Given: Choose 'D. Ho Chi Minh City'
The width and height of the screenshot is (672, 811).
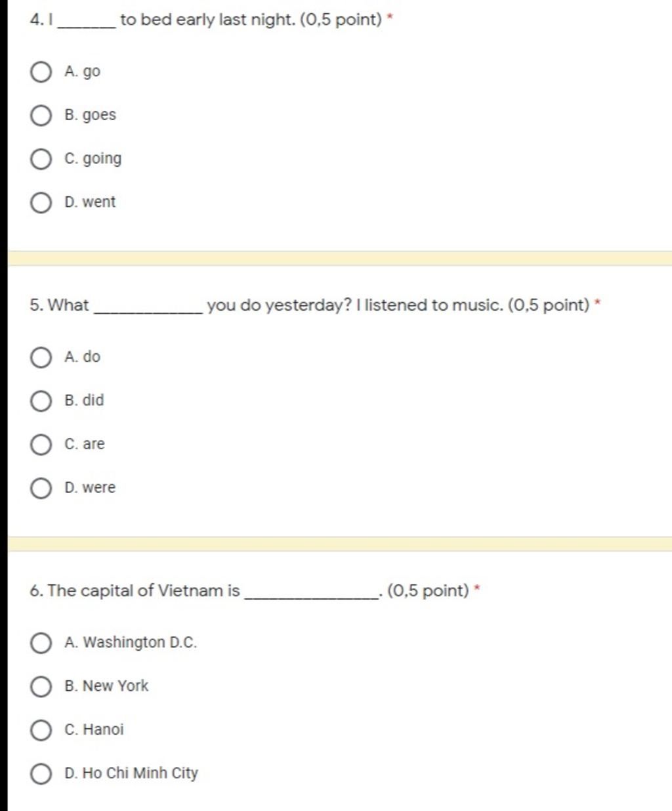Looking at the screenshot, I should 41,774.
